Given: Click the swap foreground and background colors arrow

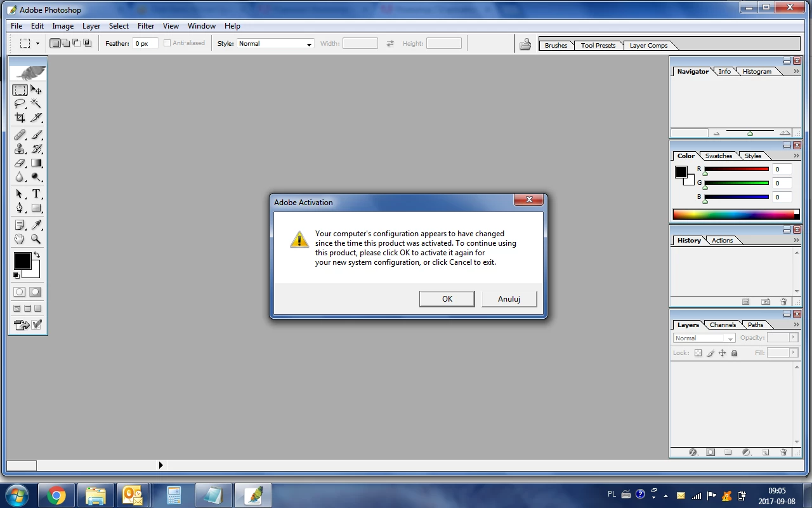Looking at the screenshot, I should [x=37, y=255].
